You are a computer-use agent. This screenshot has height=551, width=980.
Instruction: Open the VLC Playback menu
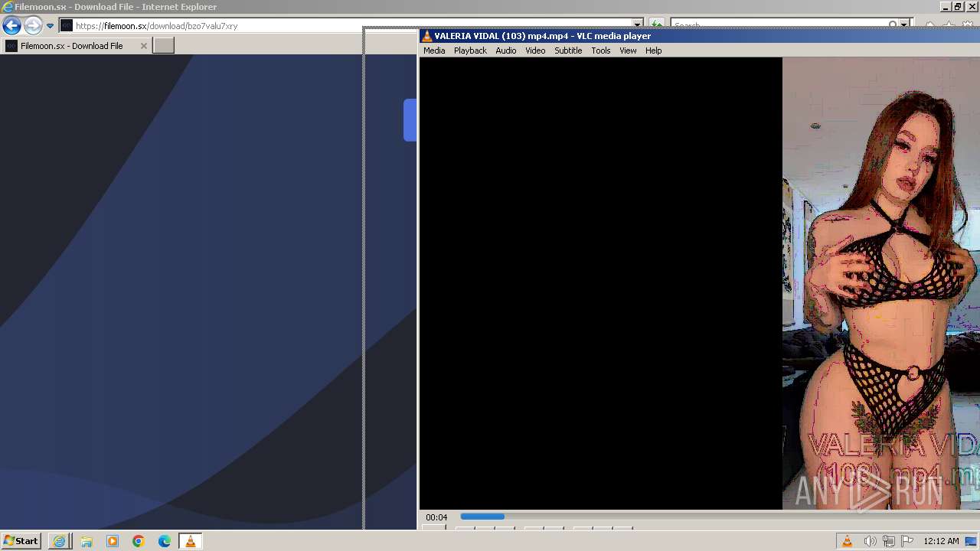click(x=470, y=51)
